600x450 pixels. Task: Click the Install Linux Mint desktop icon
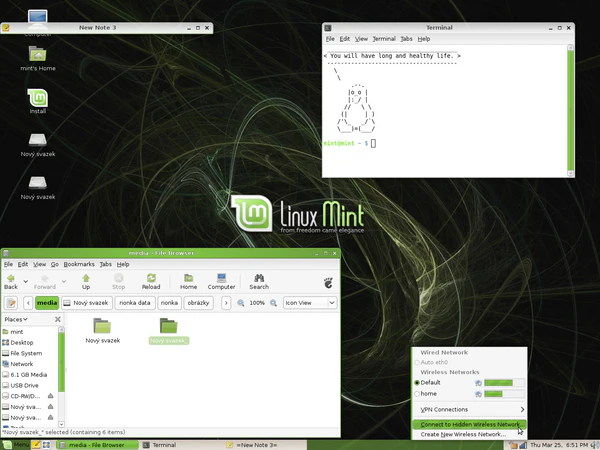(38, 100)
